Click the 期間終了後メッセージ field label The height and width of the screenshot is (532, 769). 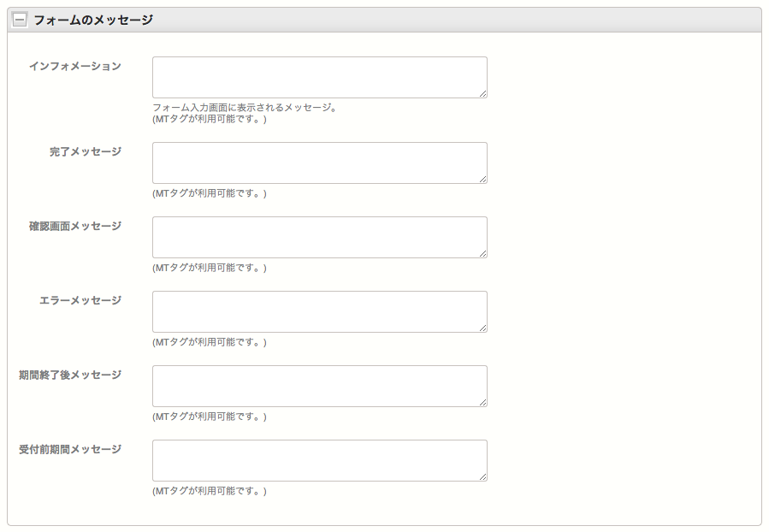click(x=70, y=375)
